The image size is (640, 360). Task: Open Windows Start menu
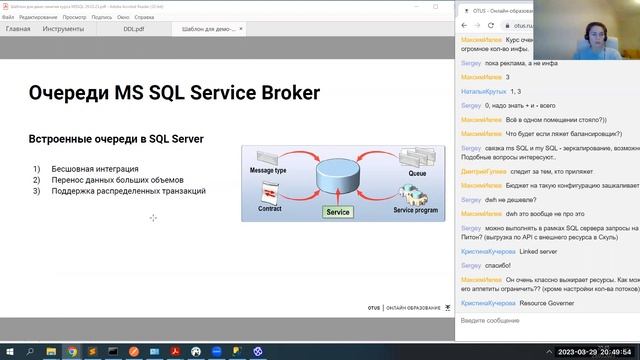(9, 351)
